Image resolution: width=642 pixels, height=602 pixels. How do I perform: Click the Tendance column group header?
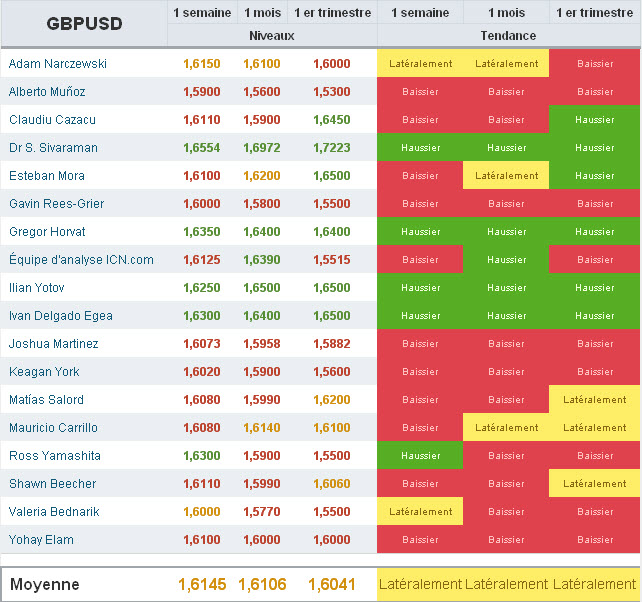[x=508, y=36]
